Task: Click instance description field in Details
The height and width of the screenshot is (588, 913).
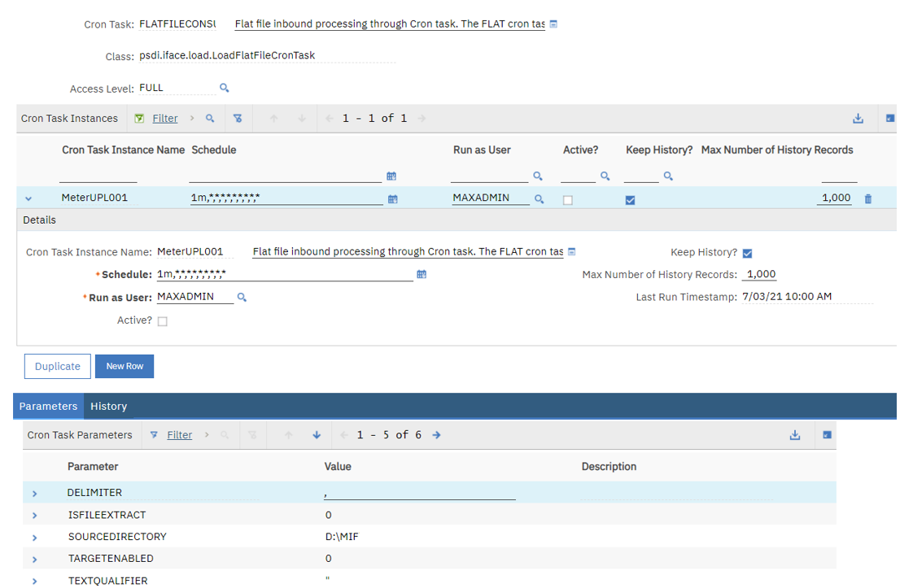Action: 408,251
